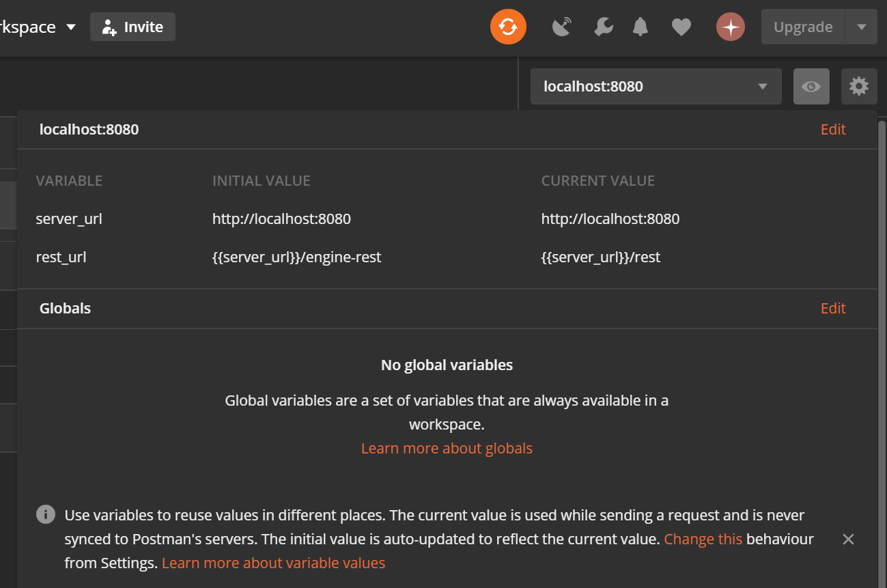The width and height of the screenshot is (887, 588).
Task: Open the user avatar menu
Action: 730,27
